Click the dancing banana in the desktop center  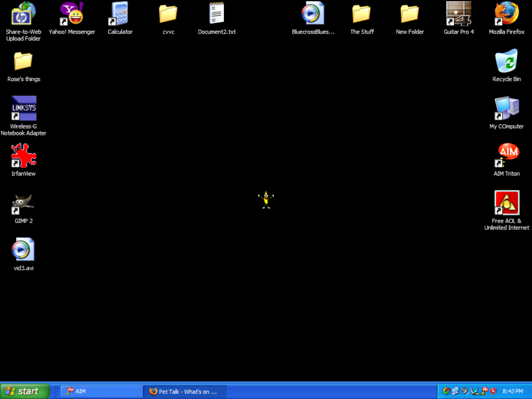coord(266,200)
